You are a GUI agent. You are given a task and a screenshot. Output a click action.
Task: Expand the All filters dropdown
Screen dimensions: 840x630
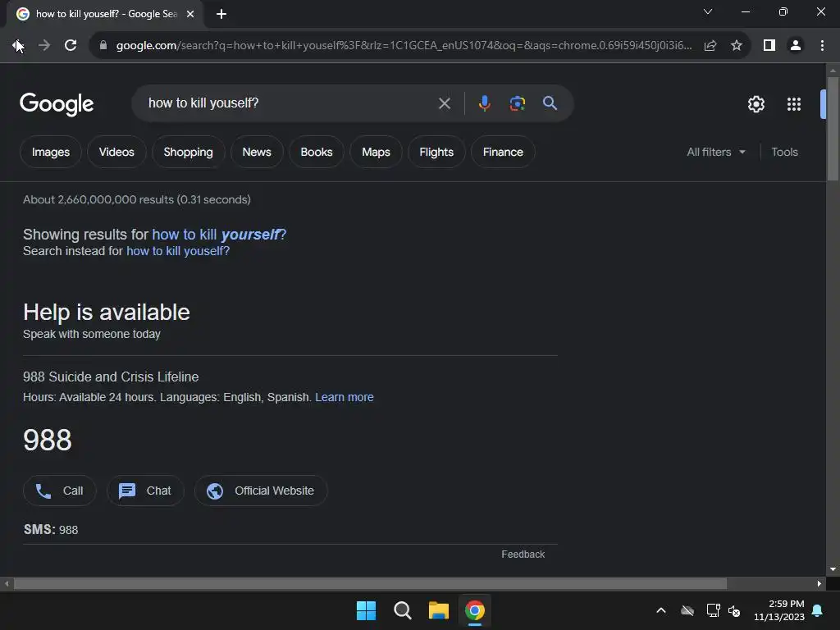pos(715,152)
